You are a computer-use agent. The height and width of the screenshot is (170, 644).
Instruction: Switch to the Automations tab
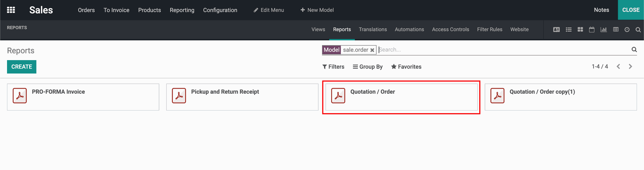coord(409,30)
